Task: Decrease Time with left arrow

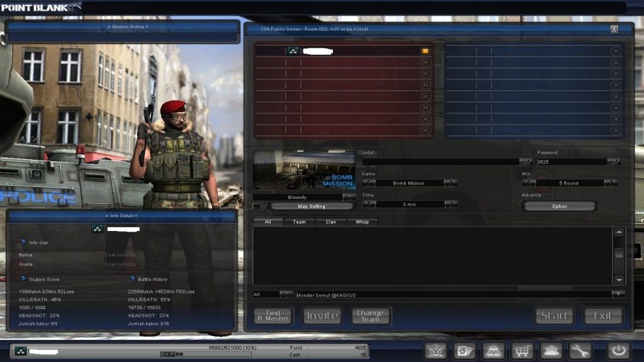Action: point(369,204)
